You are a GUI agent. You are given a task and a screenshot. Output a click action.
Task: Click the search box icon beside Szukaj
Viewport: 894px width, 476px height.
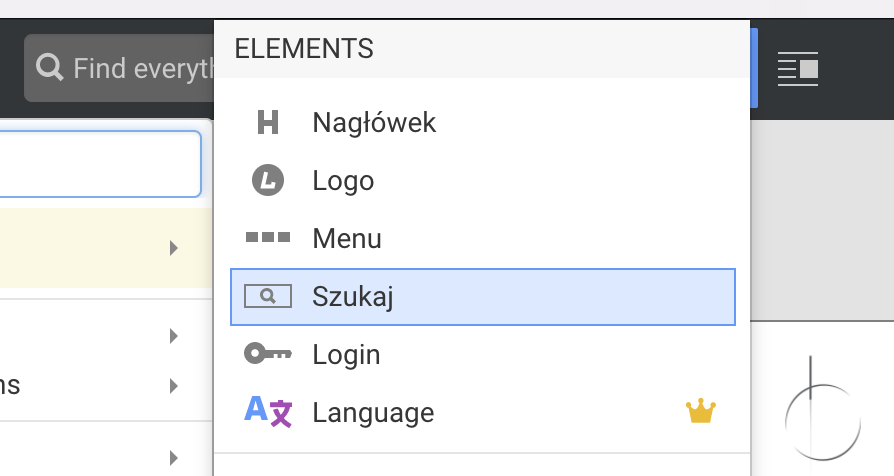click(268, 296)
